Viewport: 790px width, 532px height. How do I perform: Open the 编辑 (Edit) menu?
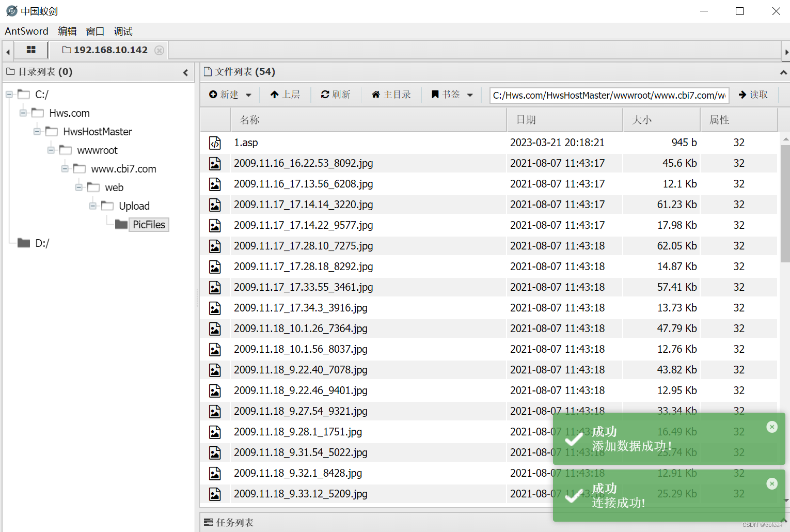pos(67,31)
